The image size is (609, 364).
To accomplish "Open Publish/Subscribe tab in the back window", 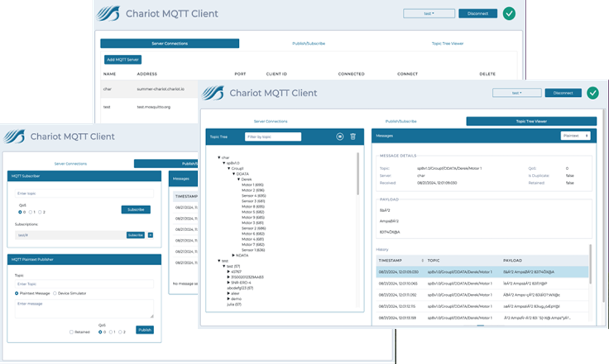I will point(309,44).
